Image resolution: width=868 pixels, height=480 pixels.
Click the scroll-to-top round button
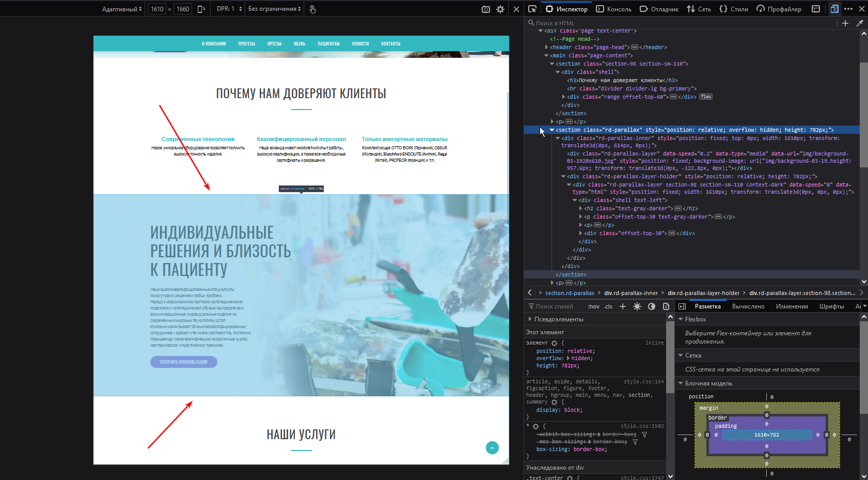click(x=492, y=448)
